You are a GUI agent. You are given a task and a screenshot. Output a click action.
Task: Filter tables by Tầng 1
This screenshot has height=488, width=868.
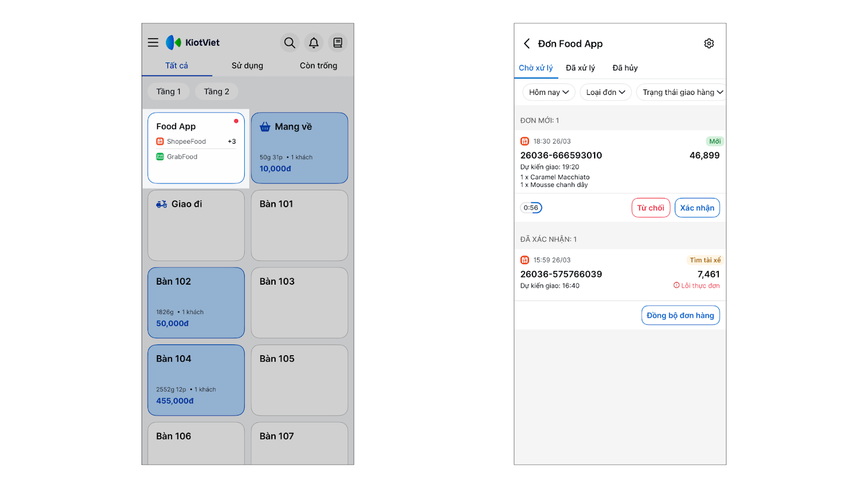168,92
